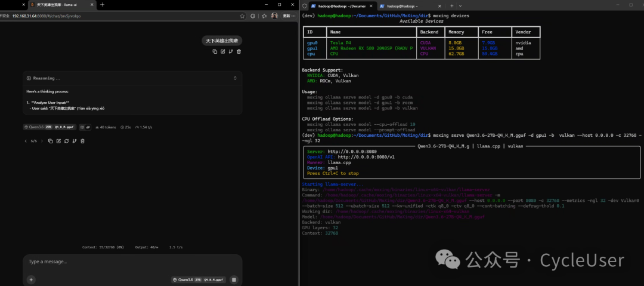Edit the assistant response beside the 5/5 counter
Screen dimensions: 644x286
tap(58, 141)
